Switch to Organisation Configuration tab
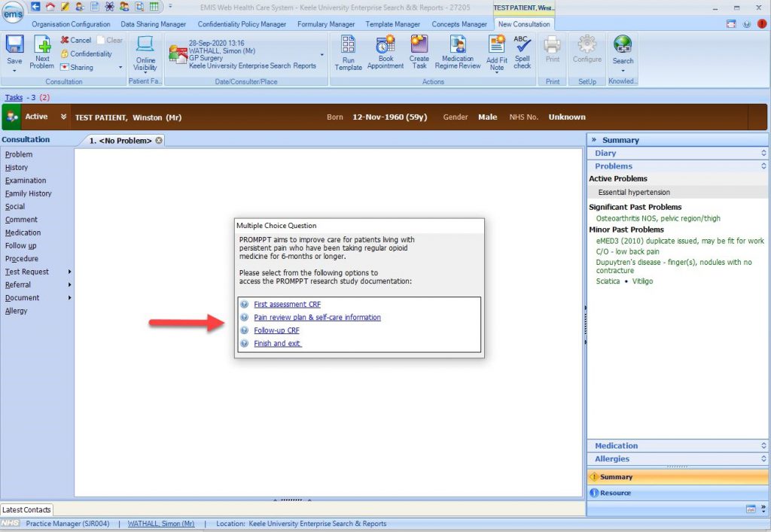 [71, 24]
